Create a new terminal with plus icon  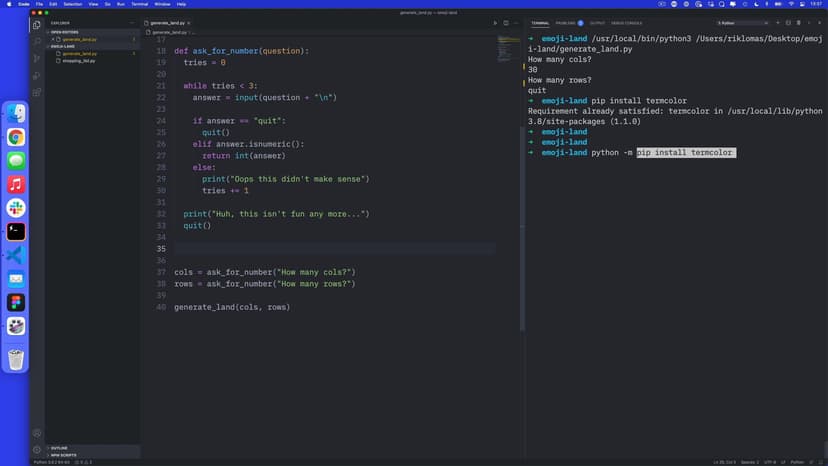(777, 22)
